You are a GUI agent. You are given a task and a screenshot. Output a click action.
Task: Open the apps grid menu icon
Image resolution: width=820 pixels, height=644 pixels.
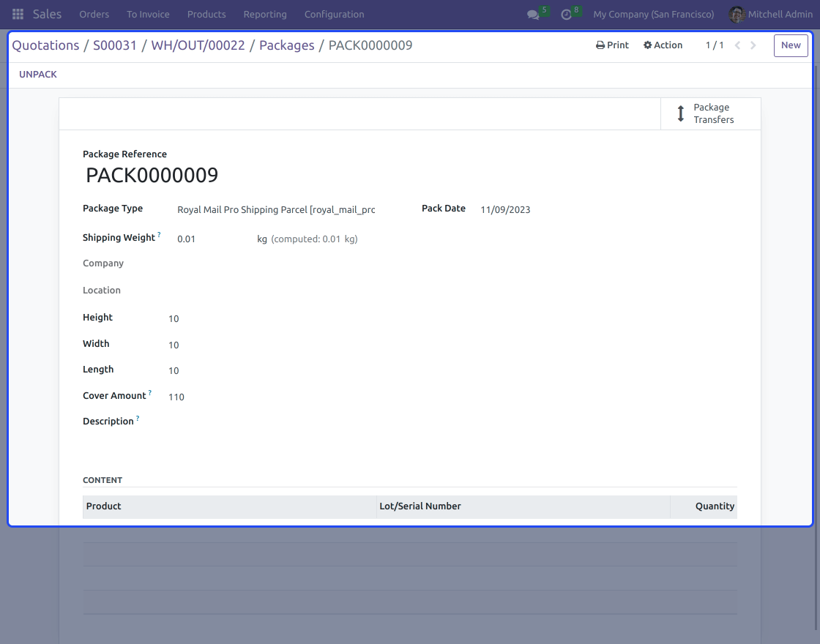(18, 14)
